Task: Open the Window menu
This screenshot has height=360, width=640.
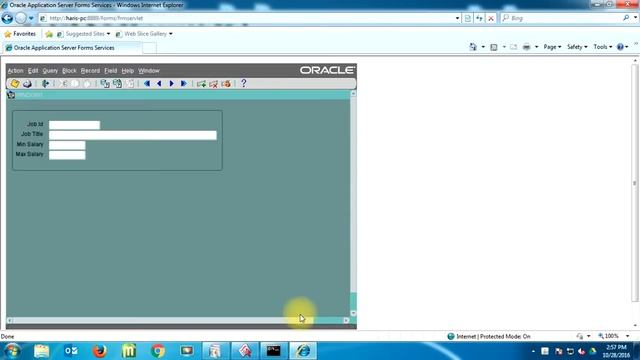Action: click(149, 71)
